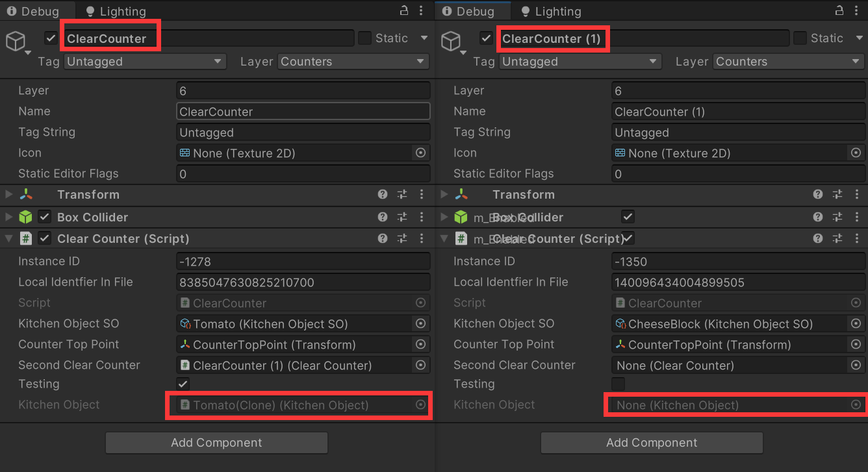Click the help icon on the Transform component
This screenshot has width=868, height=472.
pos(382,194)
